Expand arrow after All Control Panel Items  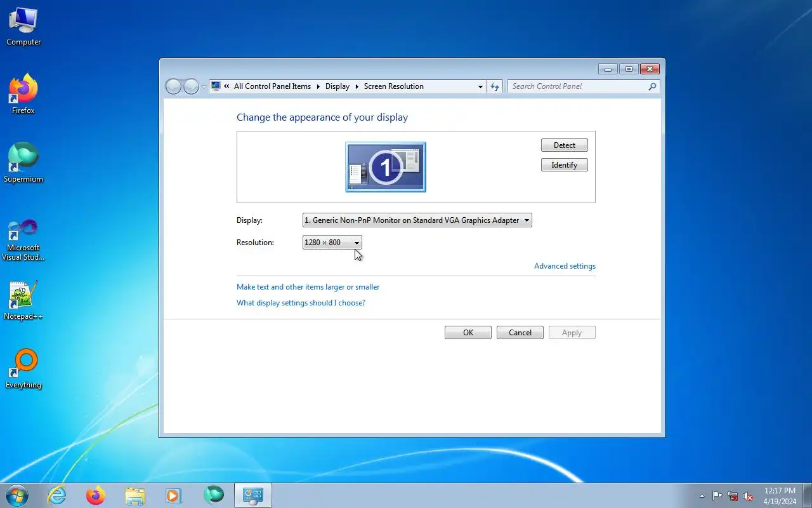coord(318,86)
